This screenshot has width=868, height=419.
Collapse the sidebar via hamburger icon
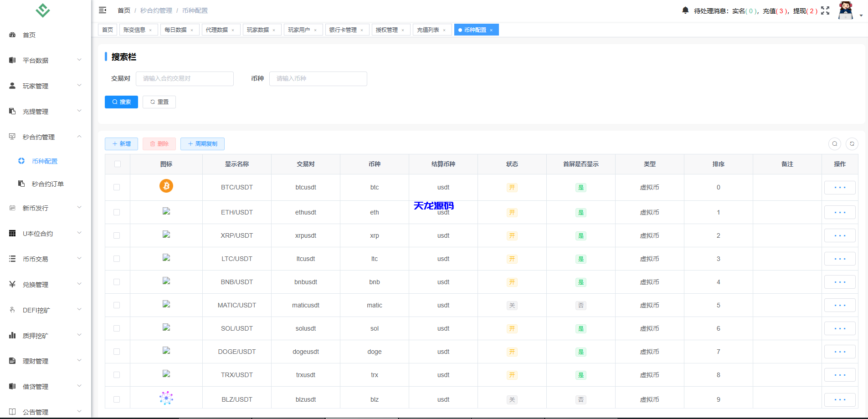pyautogui.click(x=103, y=10)
